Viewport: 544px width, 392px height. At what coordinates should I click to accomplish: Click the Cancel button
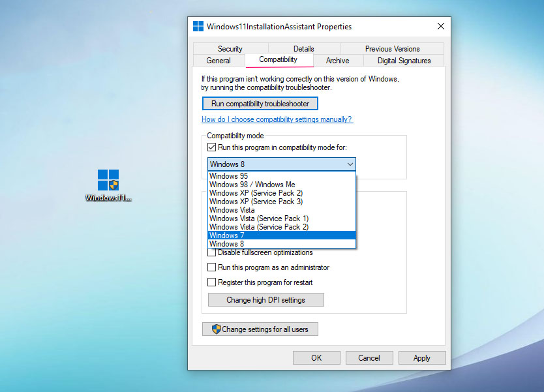369,357
